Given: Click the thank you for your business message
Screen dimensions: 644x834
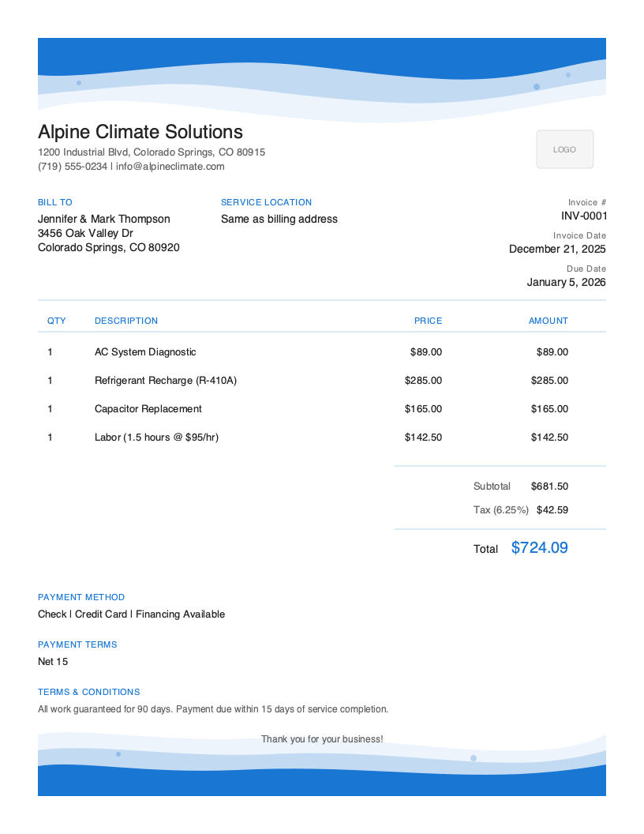Looking at the screenshot, I should pyautogui.click(x=321, y=738).
